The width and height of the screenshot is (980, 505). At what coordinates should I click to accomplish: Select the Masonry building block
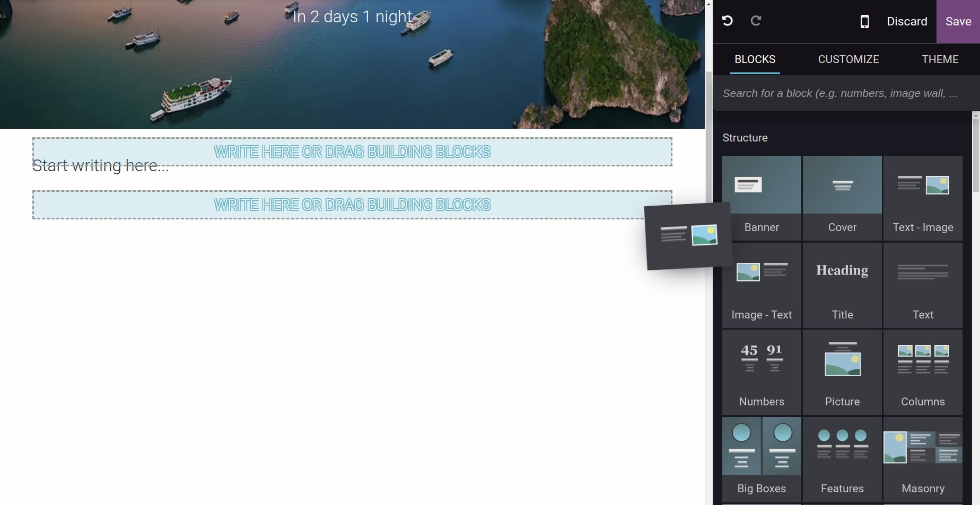pyautogui.click(x=923, y=459)
